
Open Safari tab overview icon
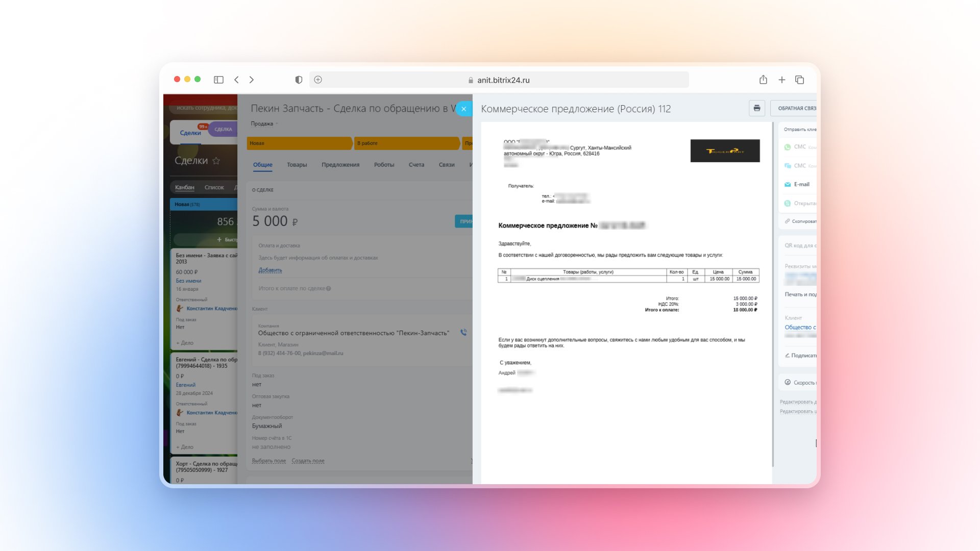(x=799, y=80)
